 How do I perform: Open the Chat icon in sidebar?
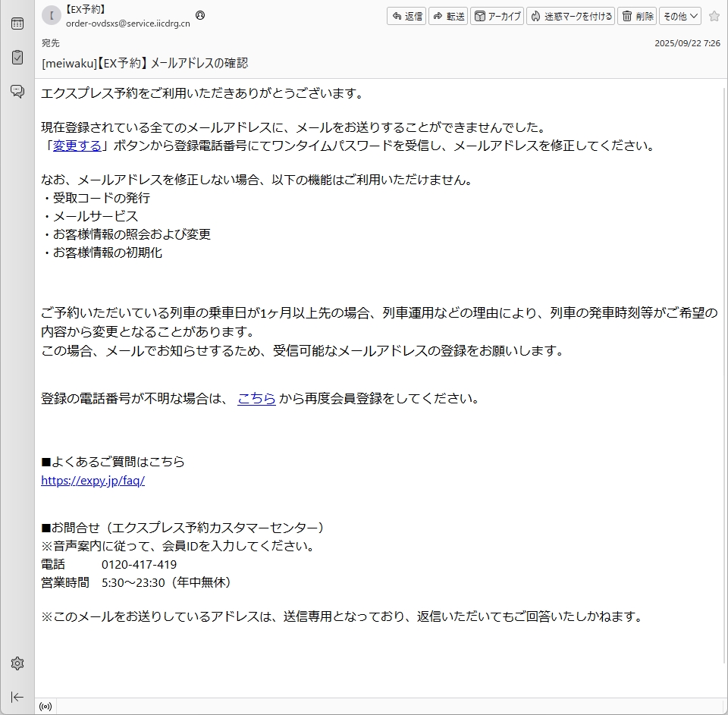click(x=17, y=91)
